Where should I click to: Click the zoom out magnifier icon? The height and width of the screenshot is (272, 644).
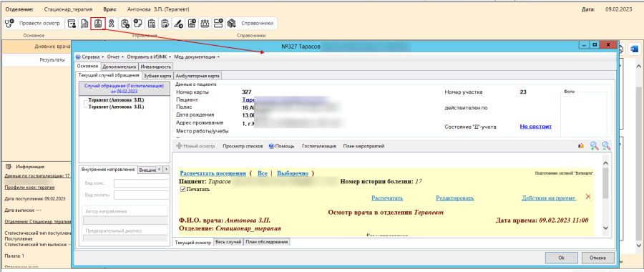click(x=606, y=145)
